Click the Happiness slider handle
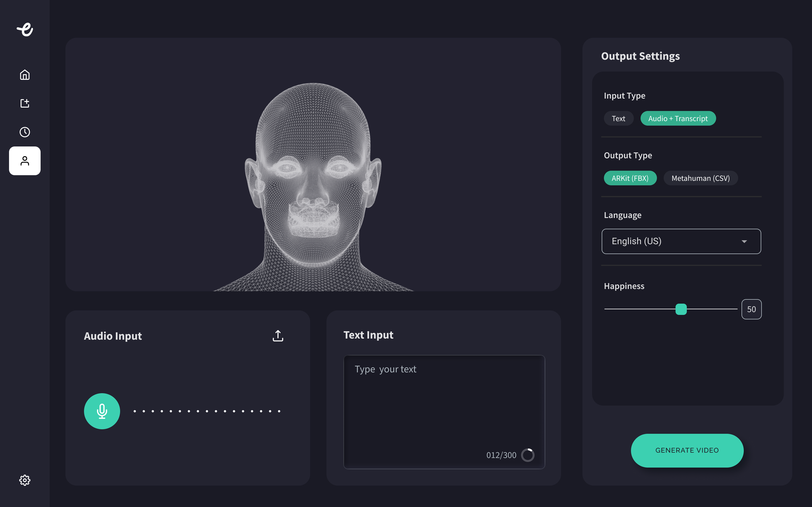The image size is (812, 507). pos(681,309)
